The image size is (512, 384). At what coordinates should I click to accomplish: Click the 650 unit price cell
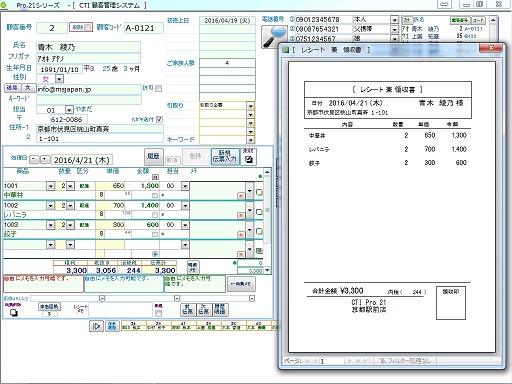pyautogui.click(x=110, y=186)
